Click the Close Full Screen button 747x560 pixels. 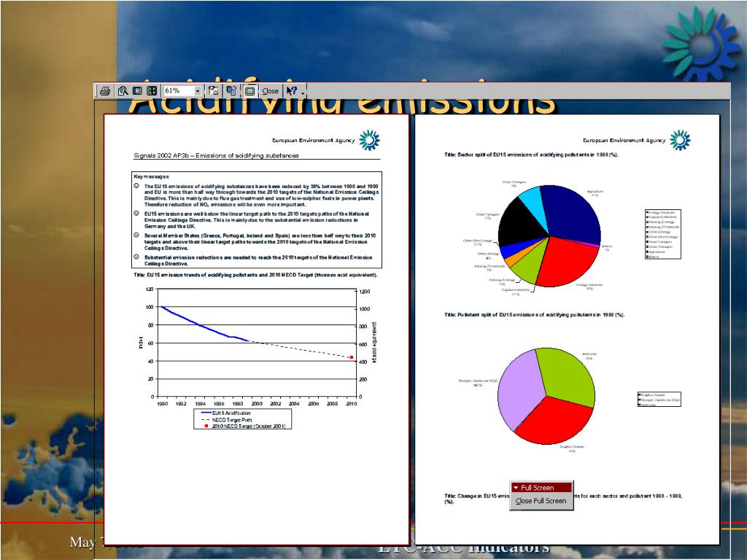click(541, 501)
